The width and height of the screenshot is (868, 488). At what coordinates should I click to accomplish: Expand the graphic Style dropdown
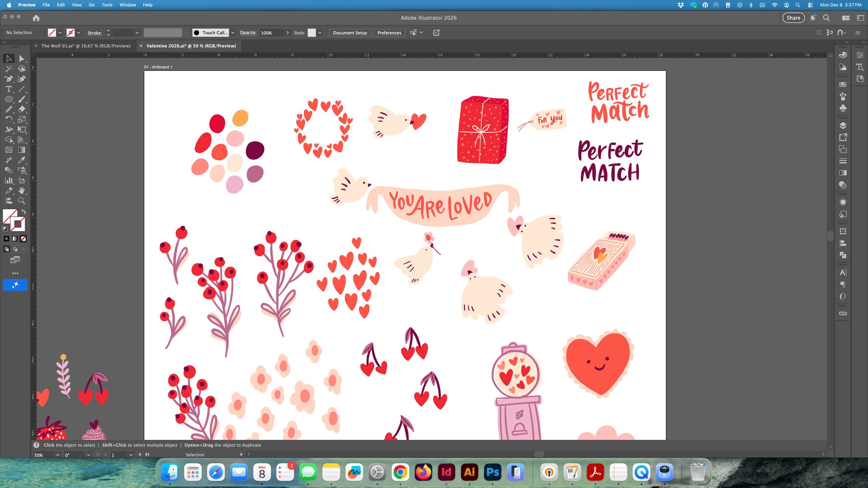(x=320, y=33)
